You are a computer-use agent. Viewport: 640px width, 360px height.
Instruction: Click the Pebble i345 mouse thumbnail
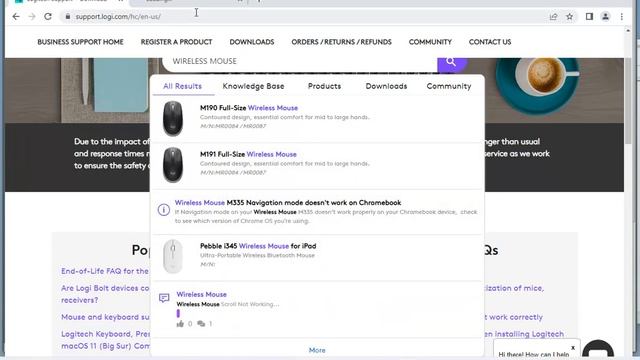click(x=173, y=256)
